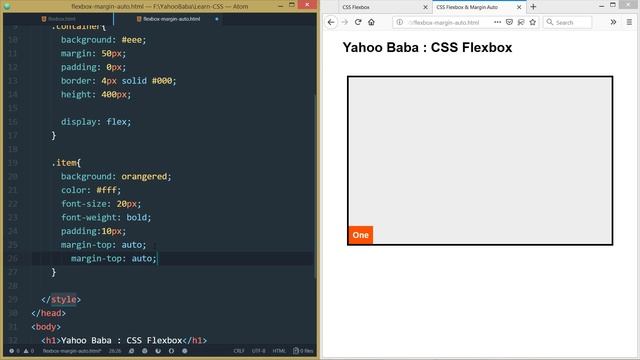Switch to first Atom editor tab
The width and height of the screenshot is (640, 360).
[x=58, y=19]
